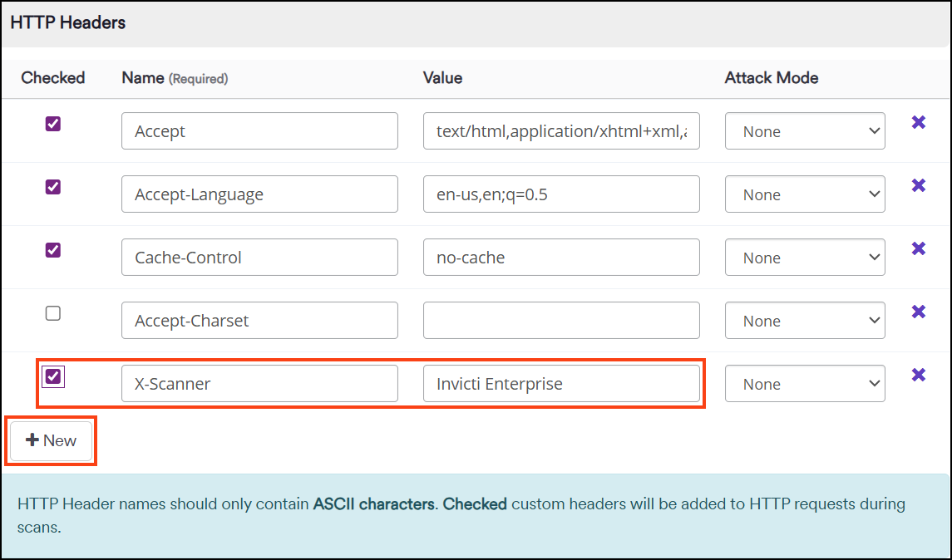Remove the Accept-Language header entry
The image size is (952, 560).
[918, 185]
